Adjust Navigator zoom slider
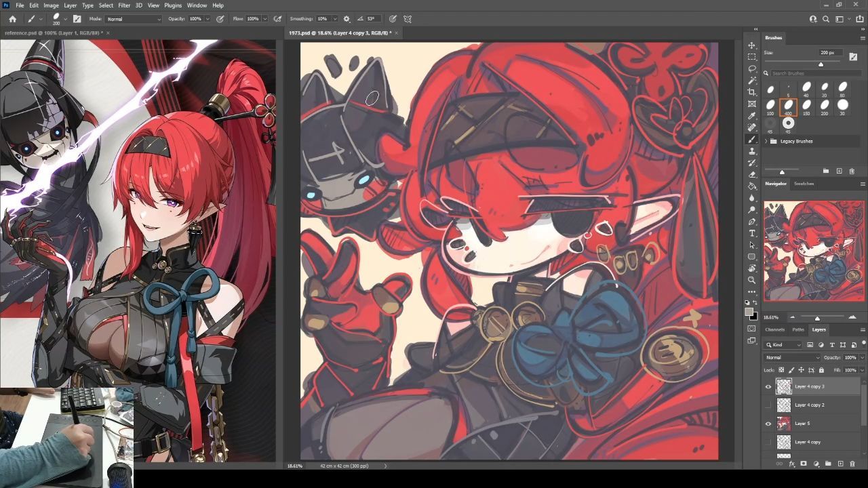The height and width of the screenshot is (488, 868). click(x=816, y=318)
